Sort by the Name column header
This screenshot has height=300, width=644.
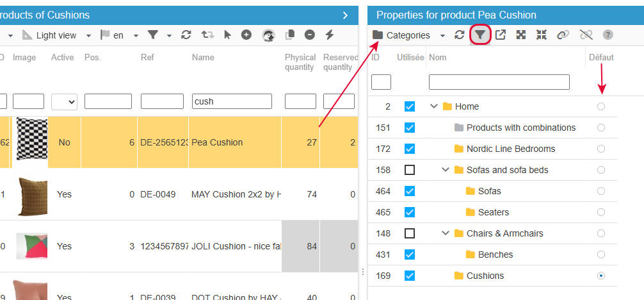[x=203, y=58]
